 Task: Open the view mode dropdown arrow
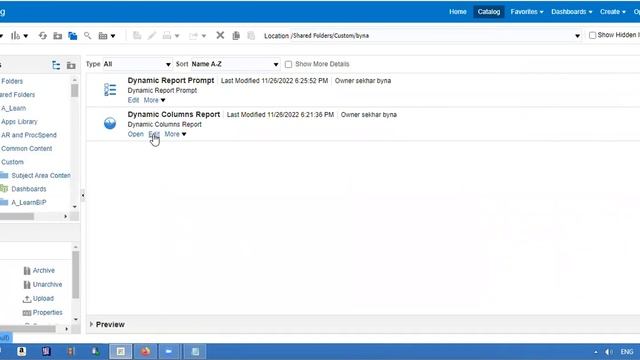(113, 36)
